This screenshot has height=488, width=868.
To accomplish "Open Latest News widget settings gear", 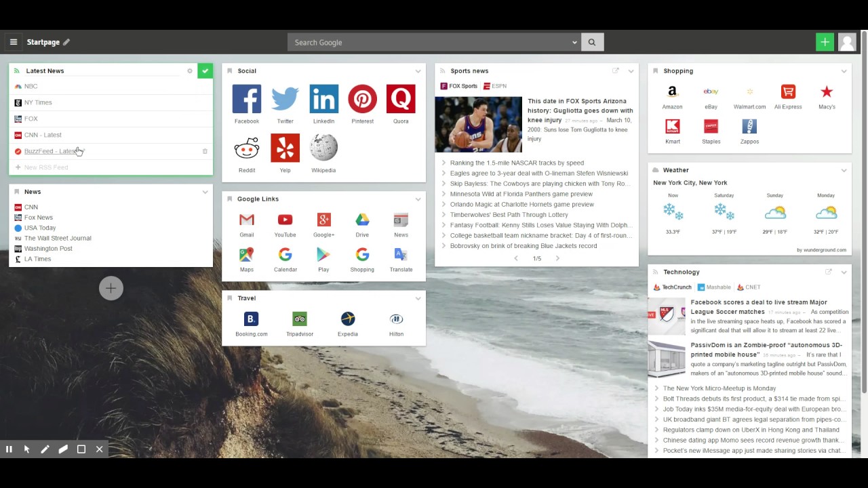I will pos(190,70).
